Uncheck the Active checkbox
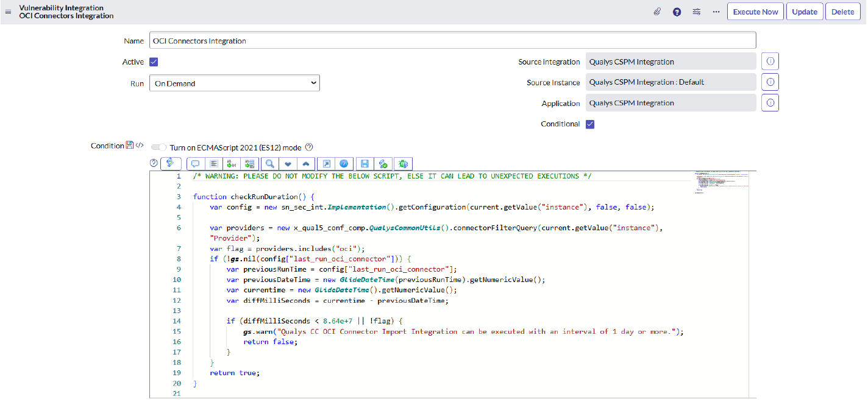The height and width of the screenshot is (402, 868). click(154, 62)
